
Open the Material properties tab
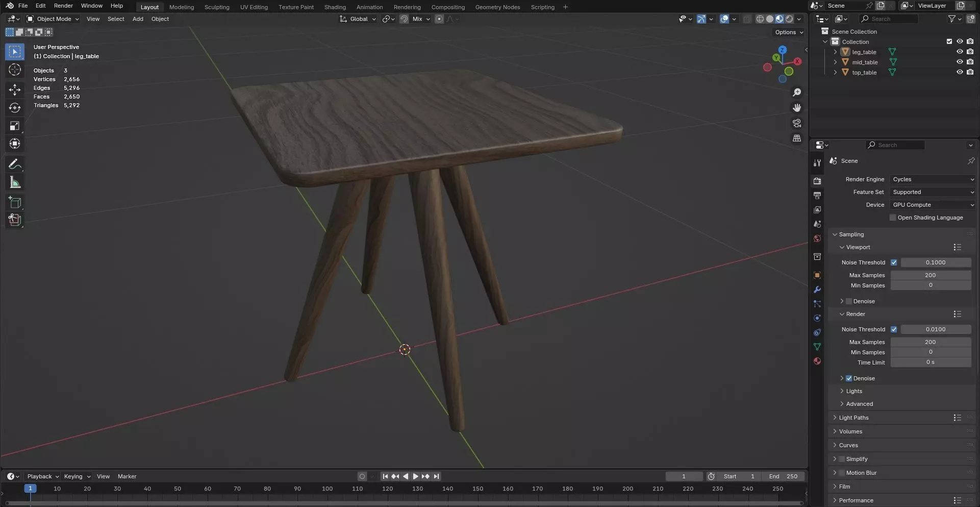(x=817, y=361)
